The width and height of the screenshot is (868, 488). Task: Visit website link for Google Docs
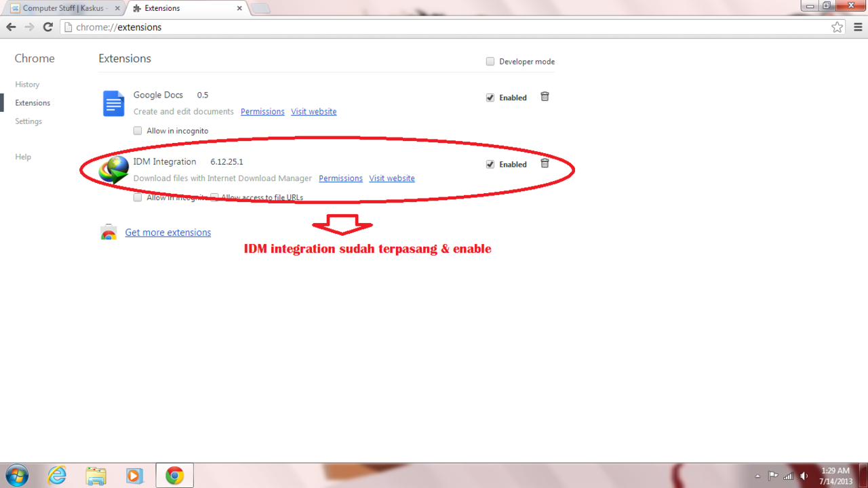click(314, 112)
